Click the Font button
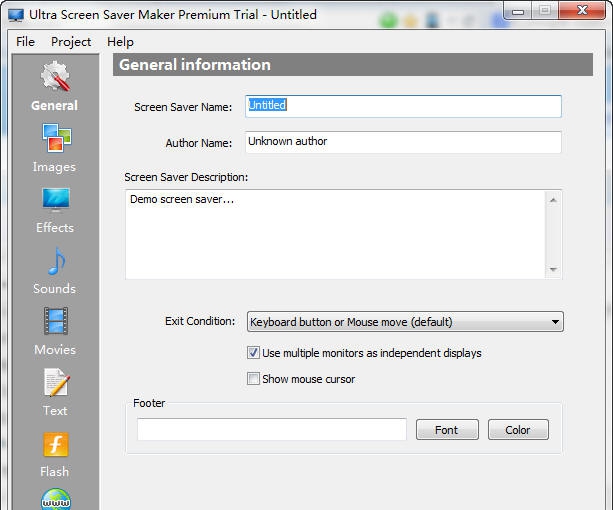 click(447, 429)
